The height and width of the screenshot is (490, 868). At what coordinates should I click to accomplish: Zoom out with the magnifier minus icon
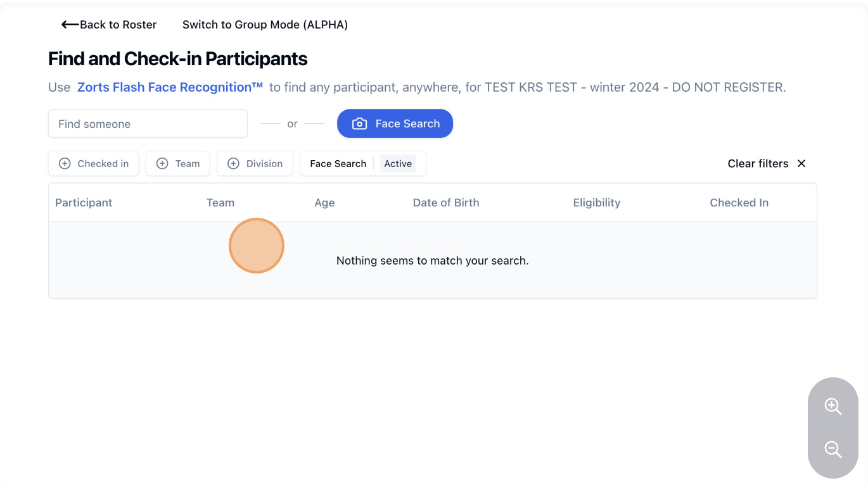click(x=833, y=449)
